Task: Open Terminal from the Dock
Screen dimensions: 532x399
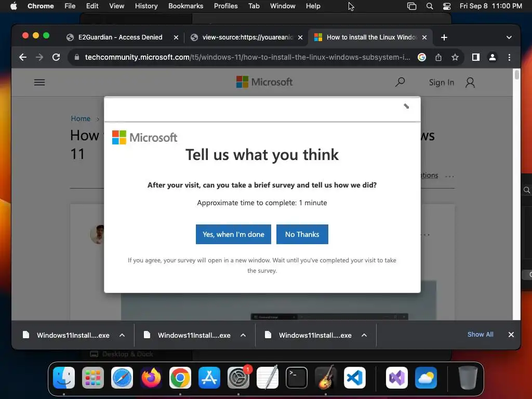Action: click(297, 378)
